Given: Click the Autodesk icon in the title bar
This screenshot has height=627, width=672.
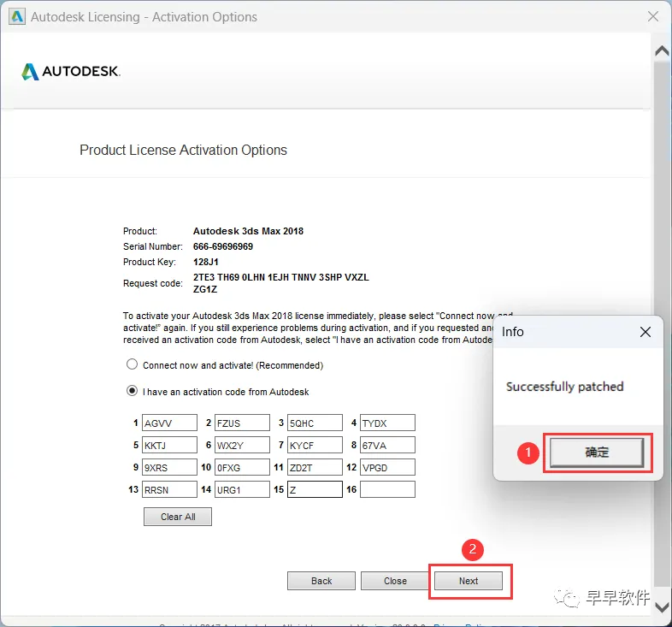Looking at the screenshot, I should tap(17, 17).
